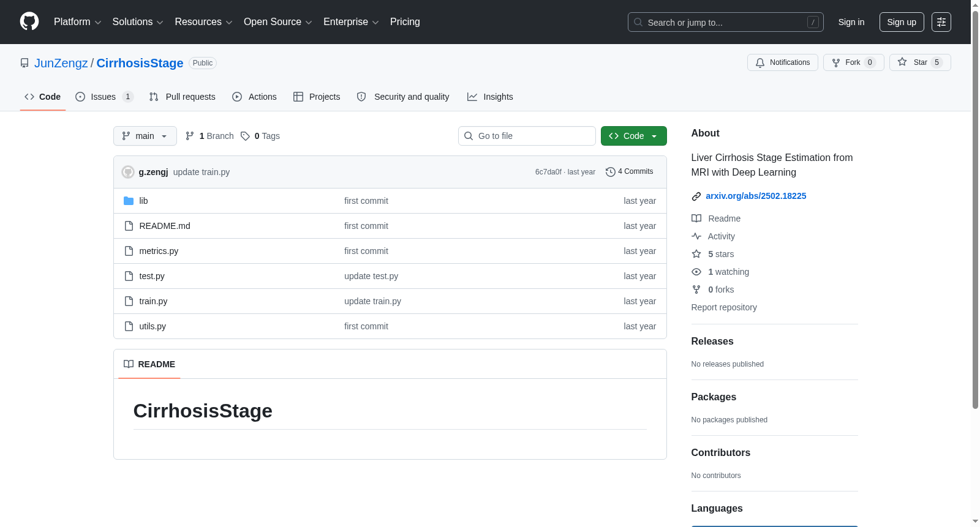Image resolution: width=980 pixels, height=527 pixels.
Task: Click the tag icon next to Tags
Action: (x=245, y=136)
